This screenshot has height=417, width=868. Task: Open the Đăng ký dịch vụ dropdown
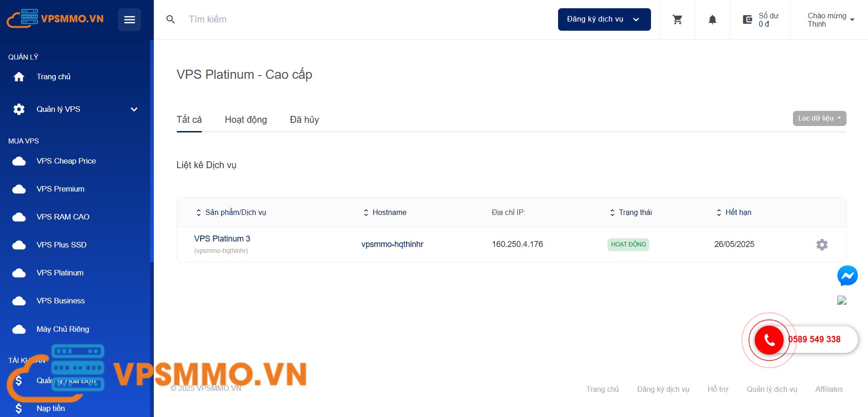click(604, 19)
